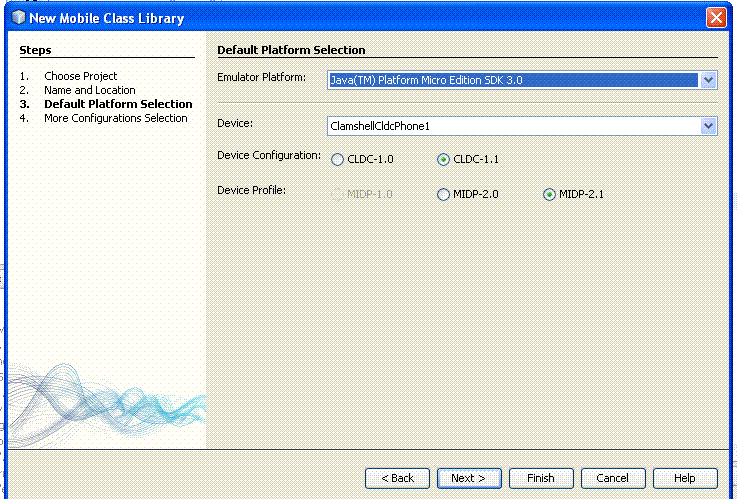The height and width of the screenshot is (499, 737).
Task: Click the Emulator Platform label
Action: point(261,78)
